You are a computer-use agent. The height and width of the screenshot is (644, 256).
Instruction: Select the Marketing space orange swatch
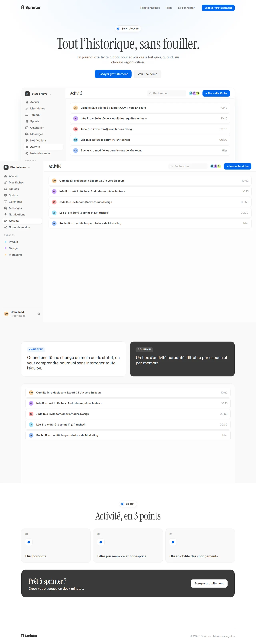(x=5, y=255)
